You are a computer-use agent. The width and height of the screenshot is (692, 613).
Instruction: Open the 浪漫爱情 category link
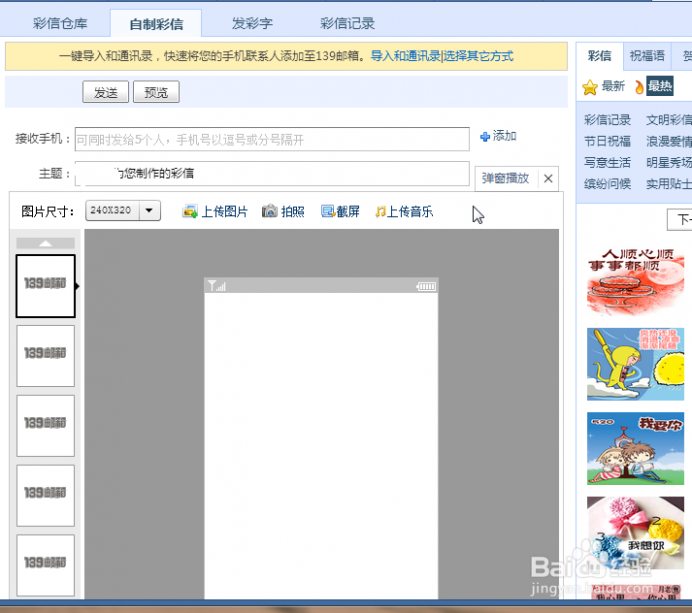pos(669,141)
